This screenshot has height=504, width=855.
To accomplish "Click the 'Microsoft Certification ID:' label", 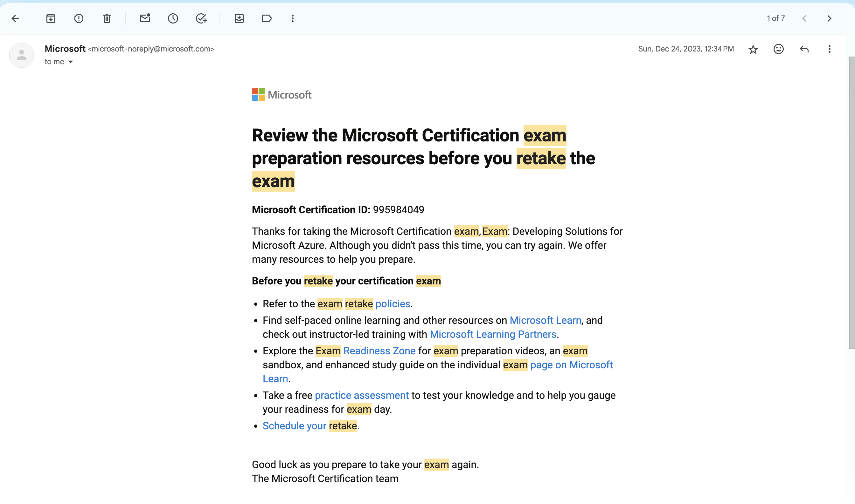I will [x=311, y=210].
